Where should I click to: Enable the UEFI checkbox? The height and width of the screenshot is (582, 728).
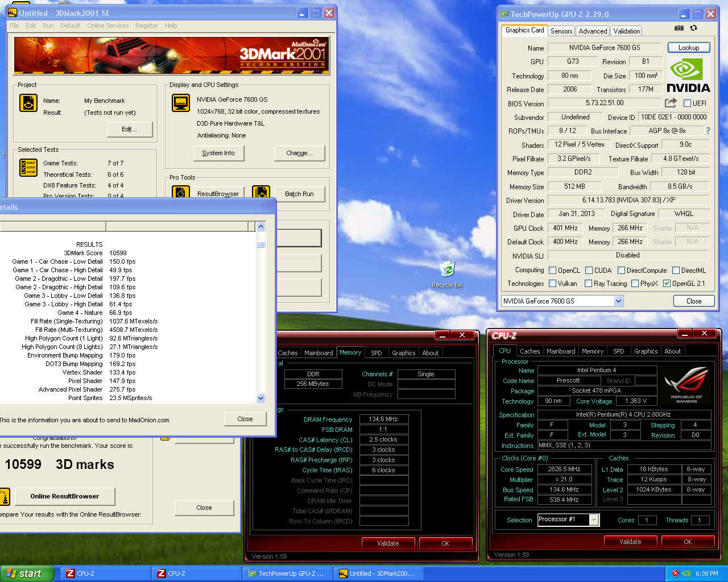687,103
